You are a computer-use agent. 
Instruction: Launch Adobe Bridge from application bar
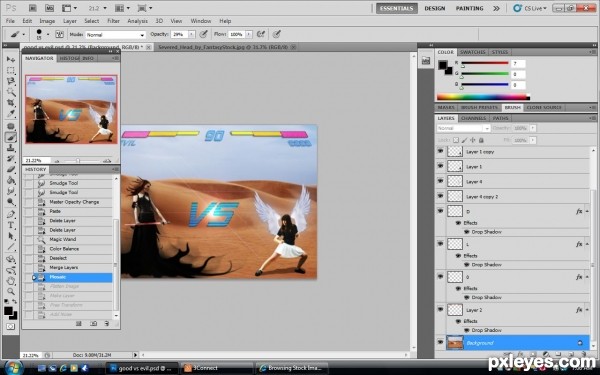pos(33,8)
